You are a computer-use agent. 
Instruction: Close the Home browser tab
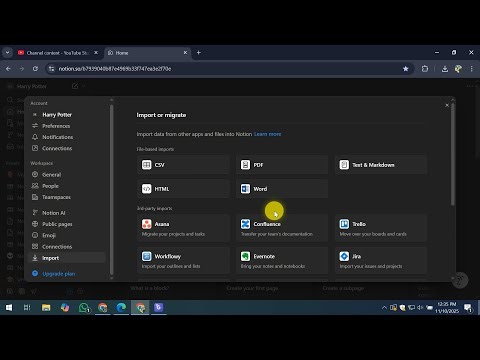click(x=185, y=53)
